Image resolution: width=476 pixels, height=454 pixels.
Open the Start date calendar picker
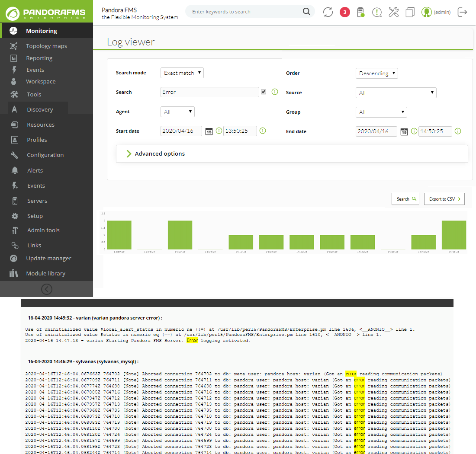click(x=209, y=131)
